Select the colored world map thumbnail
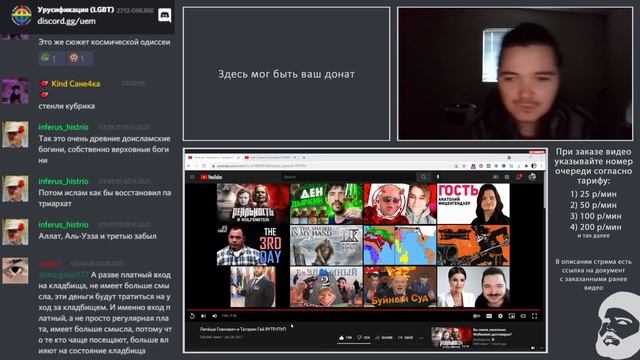The image size is (640, 360). 400,245
